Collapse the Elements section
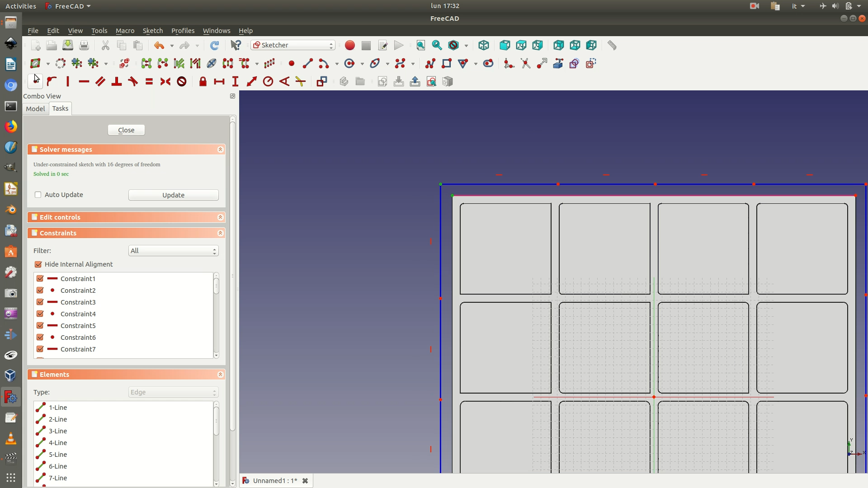 pos(220,375)
